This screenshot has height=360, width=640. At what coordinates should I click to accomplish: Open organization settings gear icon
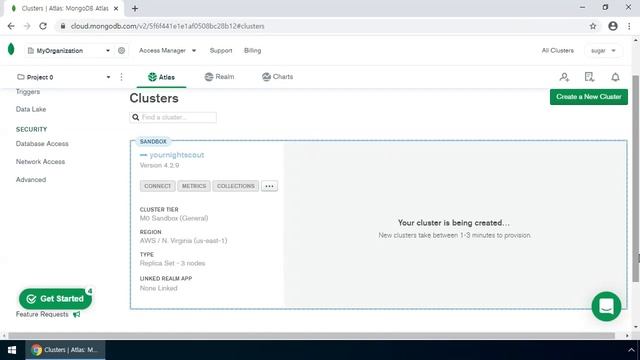pos(121,51)
